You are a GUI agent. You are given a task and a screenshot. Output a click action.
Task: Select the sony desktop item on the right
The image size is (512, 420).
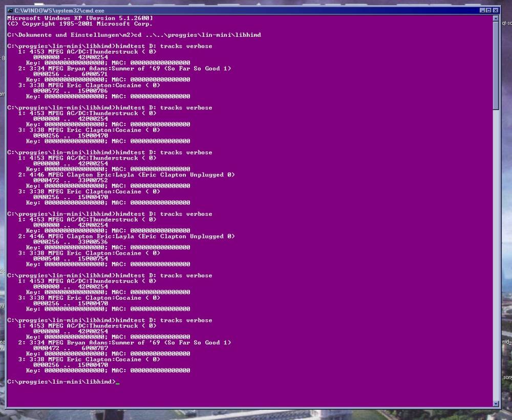coord(507,378)
